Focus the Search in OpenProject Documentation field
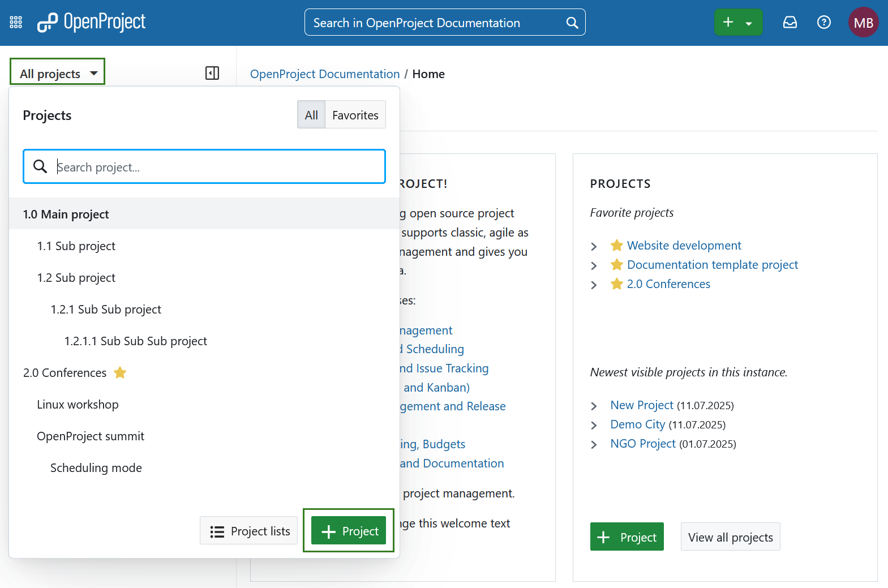 pos(445,23)
